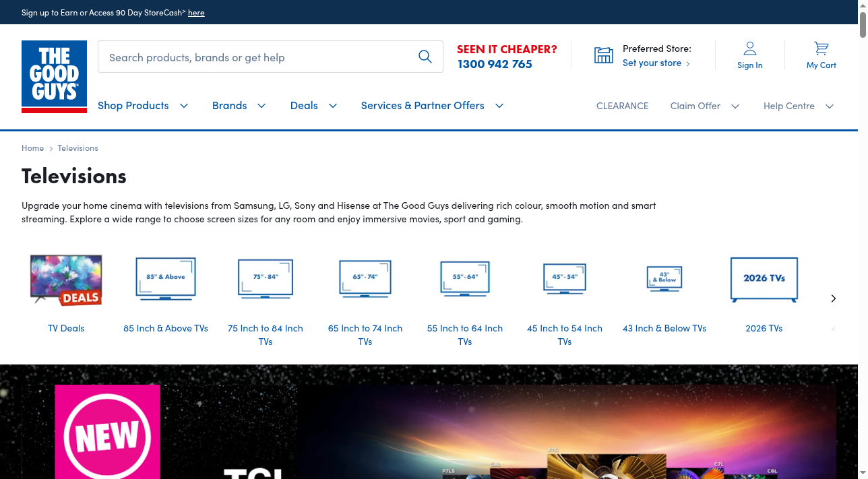
Task: Select the 55"-64" TV icon
Action: 465,278
